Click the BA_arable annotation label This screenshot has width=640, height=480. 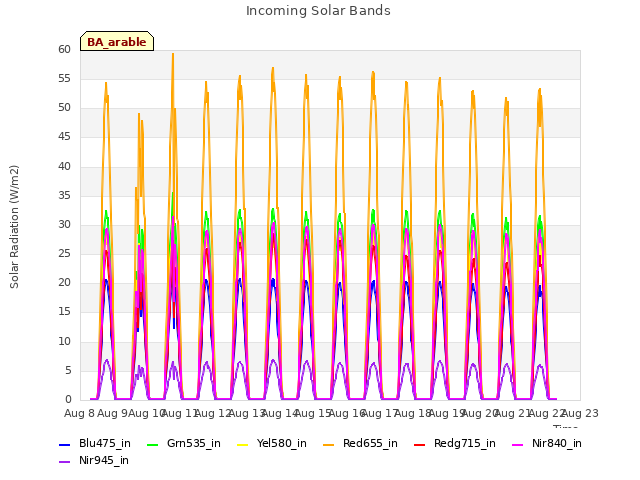point(117,41)
